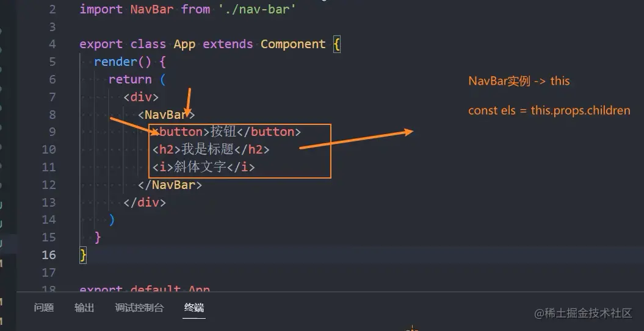Click line number 4 in the gutter
644x331 pixels.
pyautogui.click(x=52, y=44)
